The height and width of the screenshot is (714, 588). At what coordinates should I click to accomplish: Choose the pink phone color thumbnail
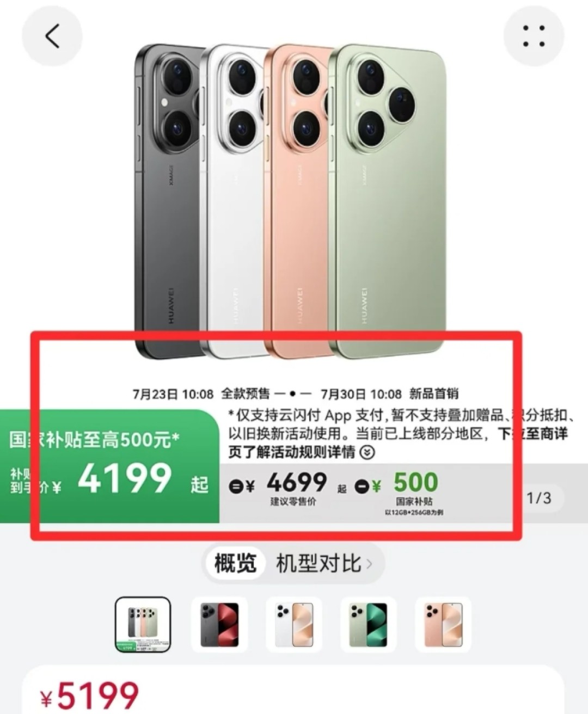point(443,625)
